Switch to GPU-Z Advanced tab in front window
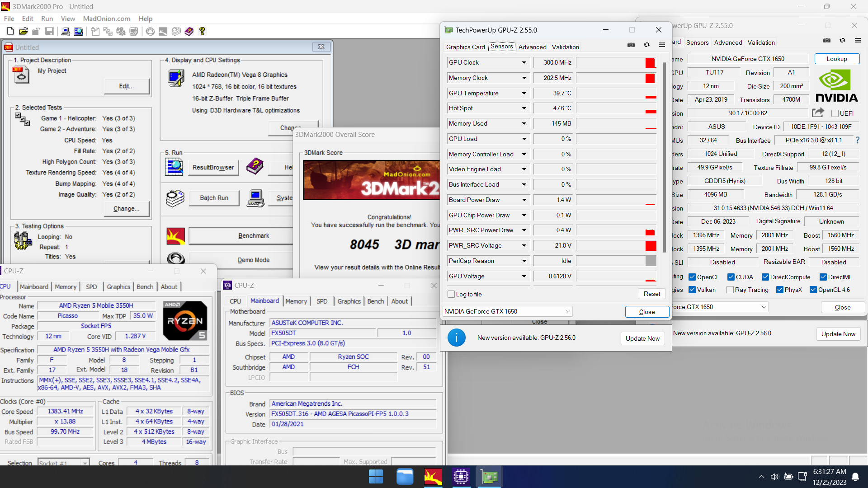The image size is (868, 488). point(532,47)
